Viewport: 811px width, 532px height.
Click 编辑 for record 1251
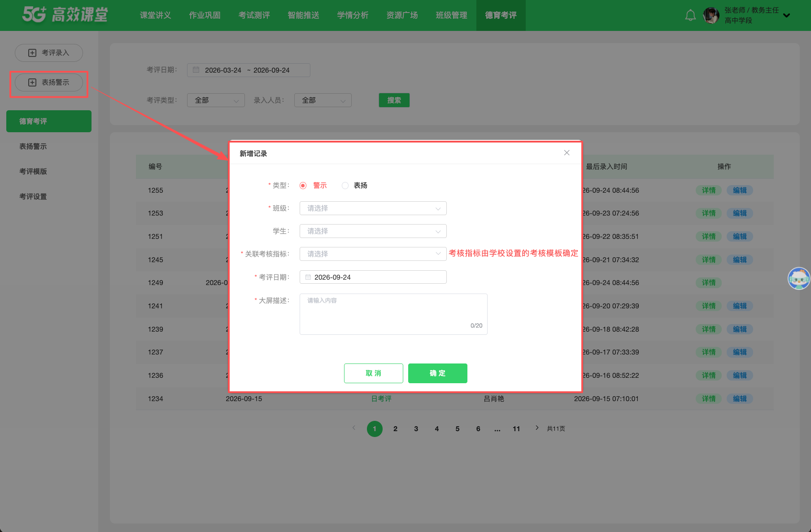tap(740, 237)
